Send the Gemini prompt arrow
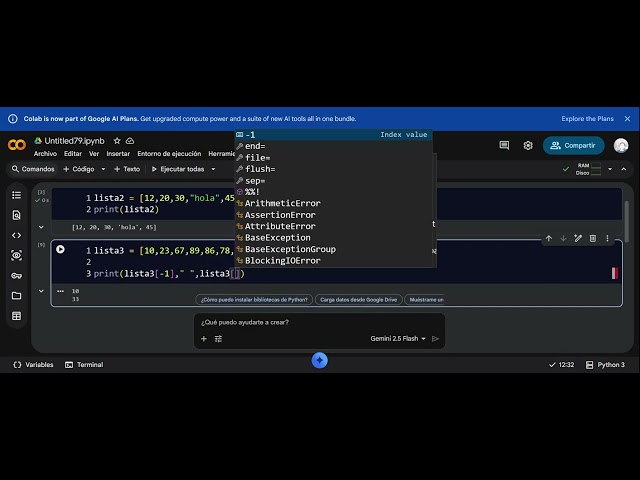Viewport: 640px width, 480px height. click(x=436, y=338)
